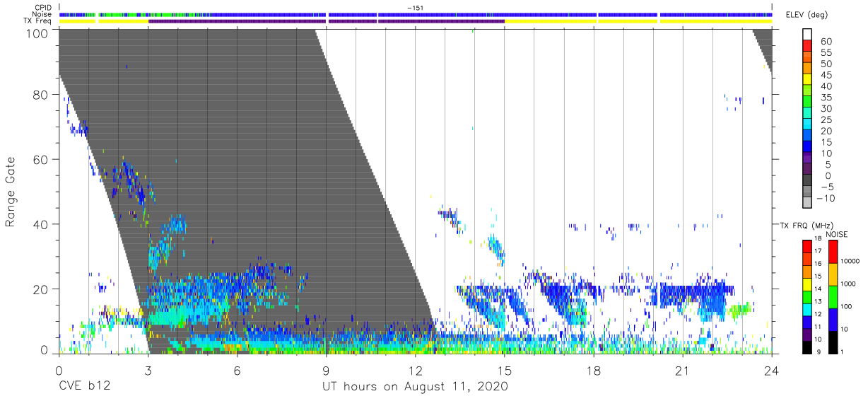This screenshot has width=868, height=401.
Task: Click the '-5' label on the ELEV colorbar
Action: click(828, 187)
